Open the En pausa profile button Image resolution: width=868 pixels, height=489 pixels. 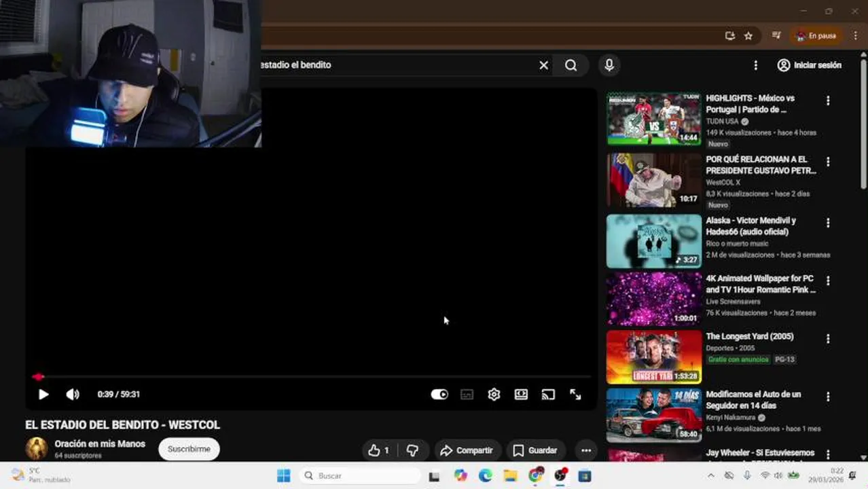coord(816,36)
